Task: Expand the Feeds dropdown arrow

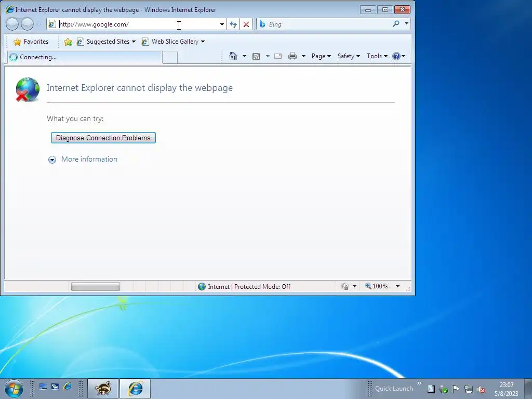Action: click(268, 56)
